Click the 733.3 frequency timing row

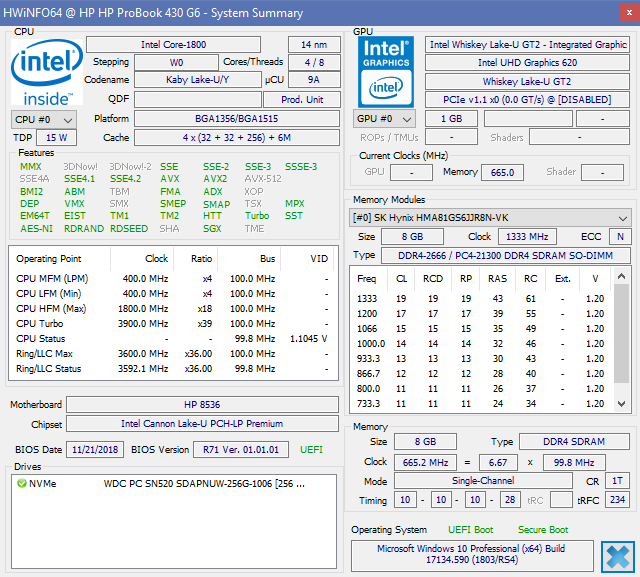point(480,404)
